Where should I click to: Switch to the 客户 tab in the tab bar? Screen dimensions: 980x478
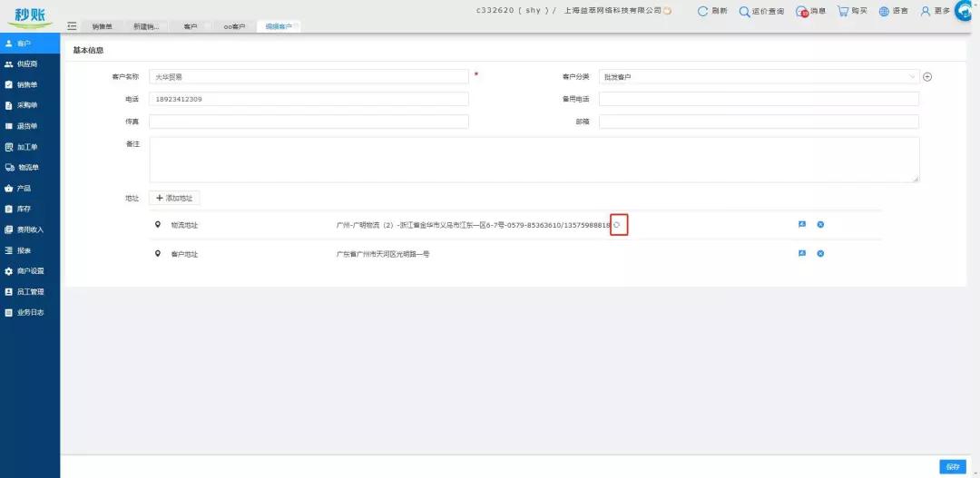click(x=191, y=27)
